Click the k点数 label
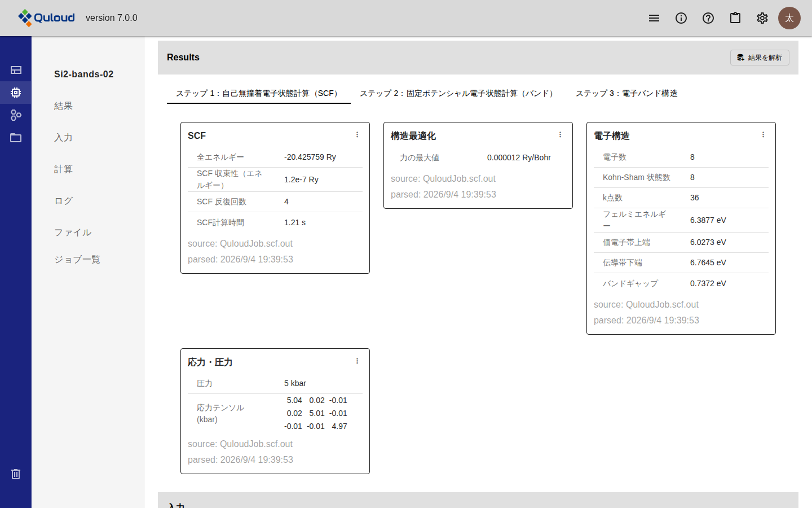The image size is (812, 508). [612, 198]
